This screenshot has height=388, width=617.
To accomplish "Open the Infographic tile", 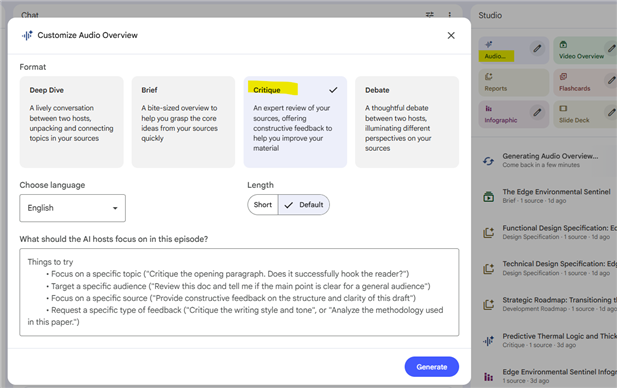I will point(513,114).
